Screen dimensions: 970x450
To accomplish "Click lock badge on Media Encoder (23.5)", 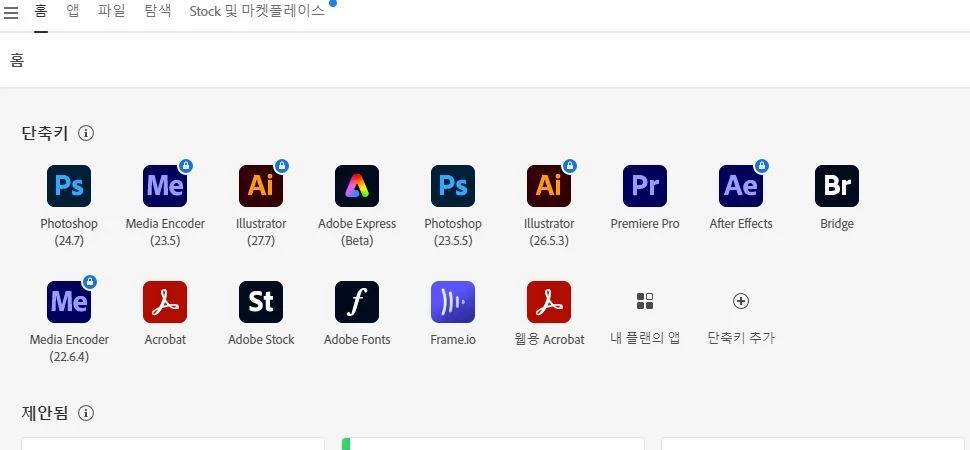I will coord(186,166).
